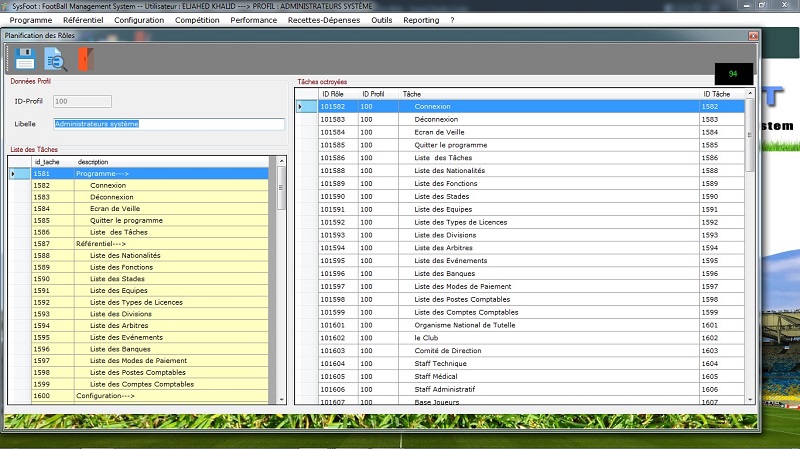Open the Compétition menu

pos(197,20)
